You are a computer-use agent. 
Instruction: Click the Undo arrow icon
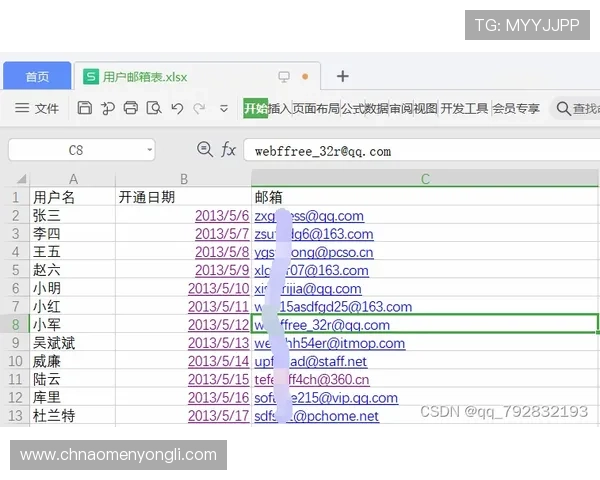point(177,108)
